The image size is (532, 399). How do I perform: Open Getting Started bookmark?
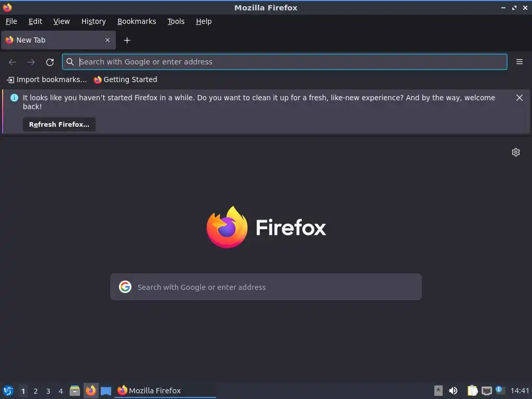126,79
